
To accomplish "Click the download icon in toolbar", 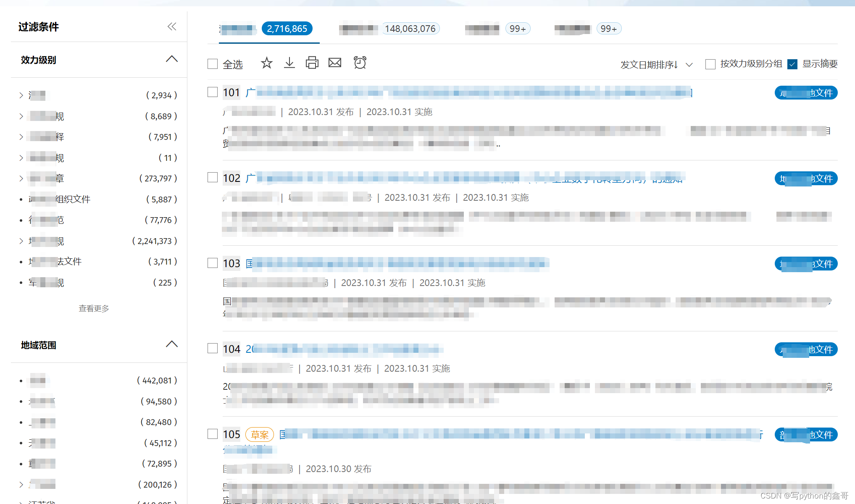I will [289, 63].
